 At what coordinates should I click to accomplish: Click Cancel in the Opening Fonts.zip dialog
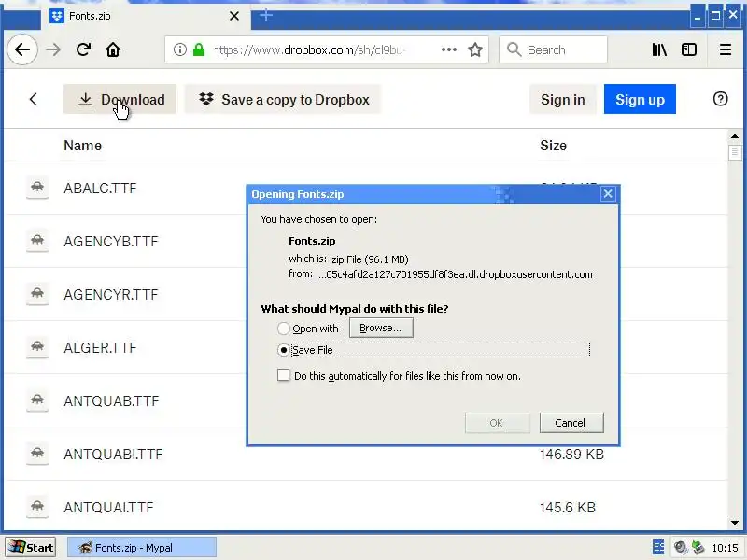click(571, 423)
